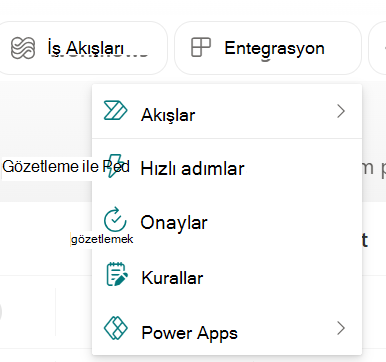This screenshot has height=362, width=386.
Task: Click the Power Apps diamond icon
Action: pos(116,328)
